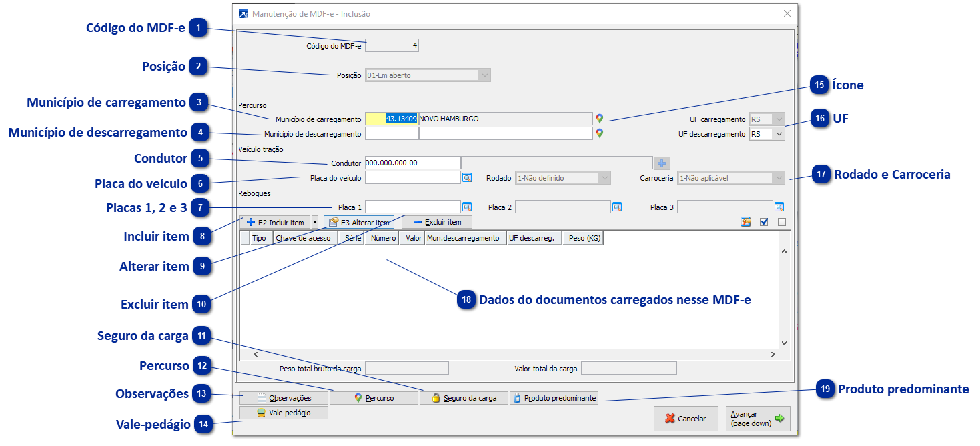The width and height of the screenshot is (980, 446).
Task: Click the Mun.descarregamento column header
Action: pos(465,238)
